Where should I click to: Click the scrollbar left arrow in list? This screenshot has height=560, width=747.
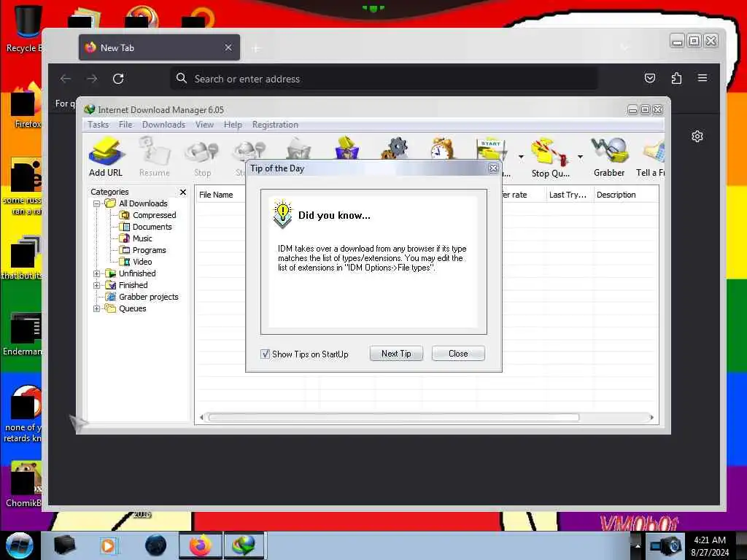[x=201, y=418]
